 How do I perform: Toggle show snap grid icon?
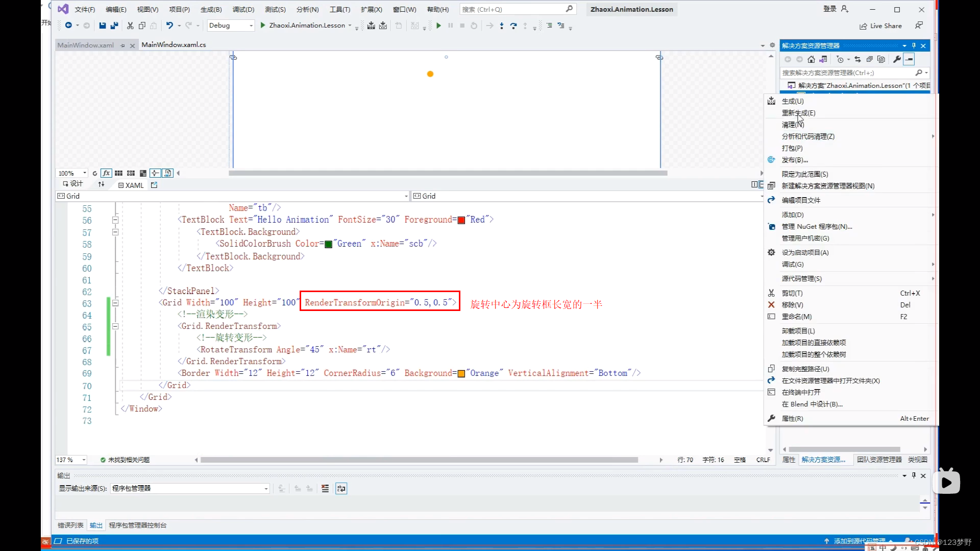click(x=118, y=173)
